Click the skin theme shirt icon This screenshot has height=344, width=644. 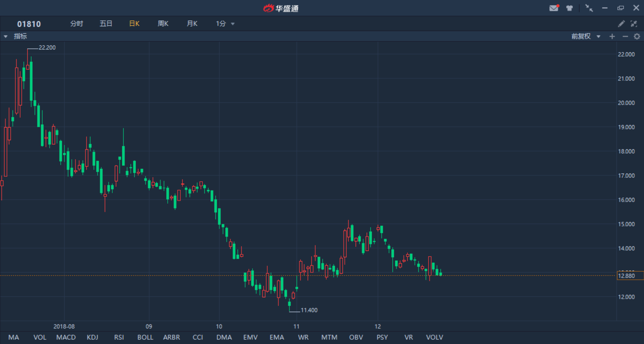pyautogui.click(x=570, y=8)
